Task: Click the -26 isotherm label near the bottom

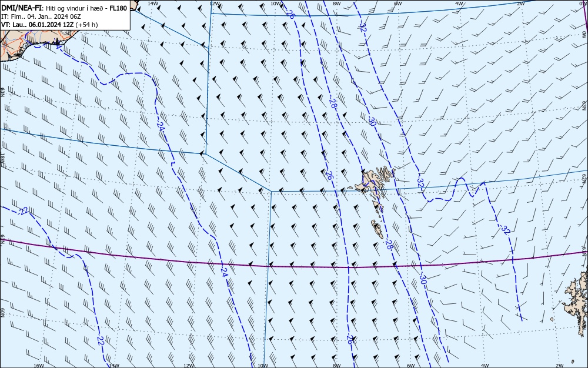Action: coord(349,340)
